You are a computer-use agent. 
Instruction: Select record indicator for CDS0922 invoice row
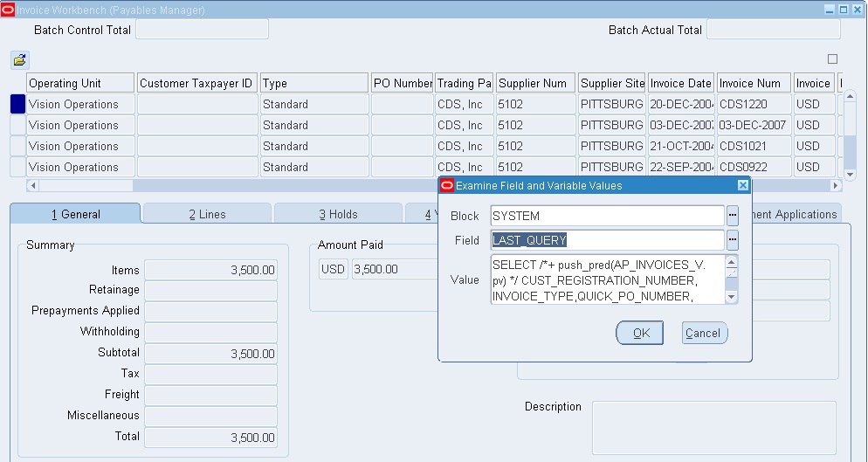click(17, 167)
